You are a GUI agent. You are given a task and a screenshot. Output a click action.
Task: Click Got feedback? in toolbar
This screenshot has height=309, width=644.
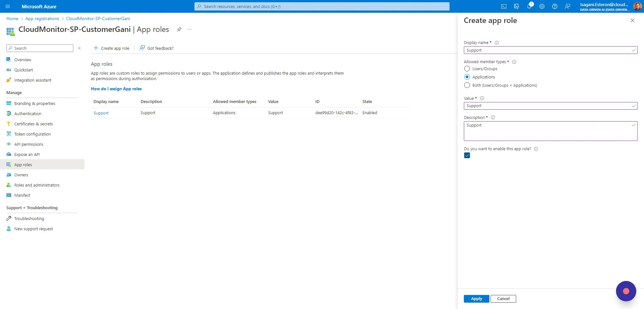[157, 48]
